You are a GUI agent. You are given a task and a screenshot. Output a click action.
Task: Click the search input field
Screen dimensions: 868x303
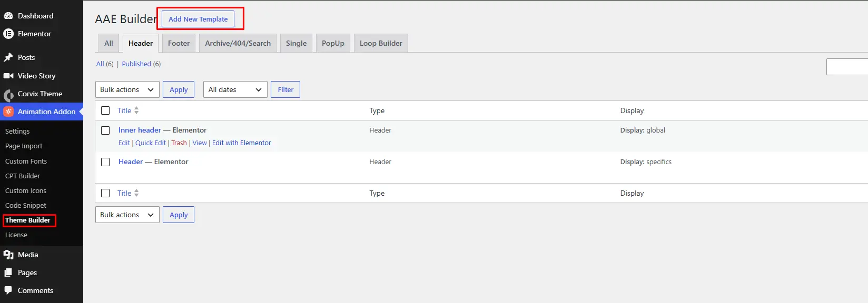pos(847,67)
